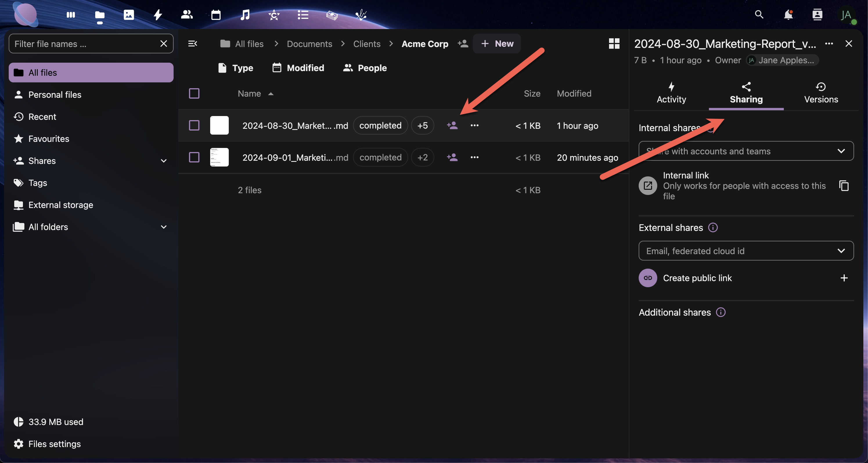Image resolution: width=868 pixels, height=463 pixels.
Task: Copy internal link to clipboard
Action: click(x=844, y=186)
